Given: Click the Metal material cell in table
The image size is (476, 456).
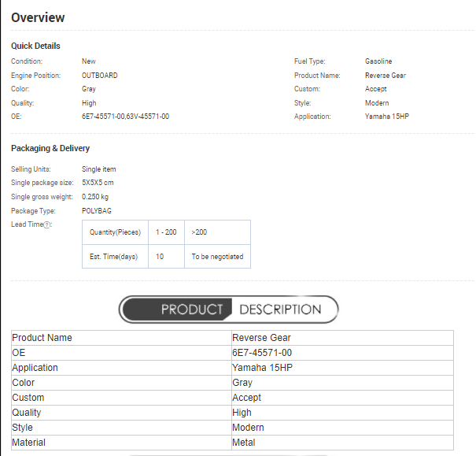Looking at the screenshot, I should click(244, 443).
